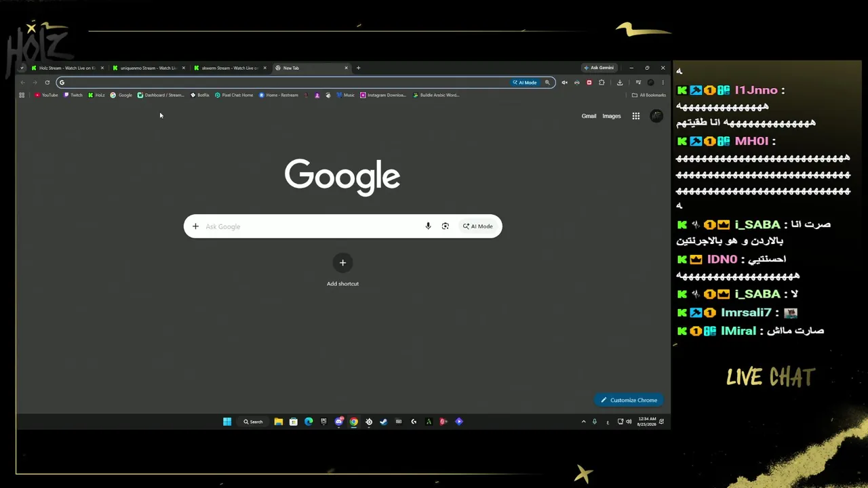Open a new browser tab
This screenshot has width=868, height=488.
coord(359,68)
